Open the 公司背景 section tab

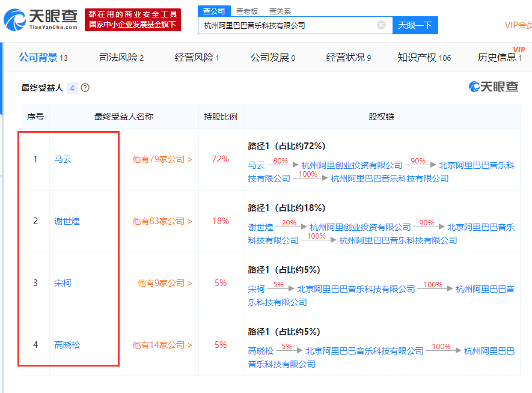click(43, 57)
